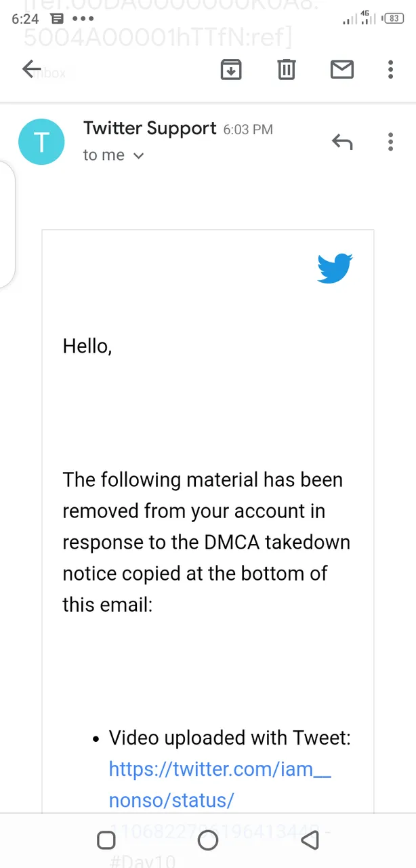Open the top toolbar overflow menu

point(390,69)
